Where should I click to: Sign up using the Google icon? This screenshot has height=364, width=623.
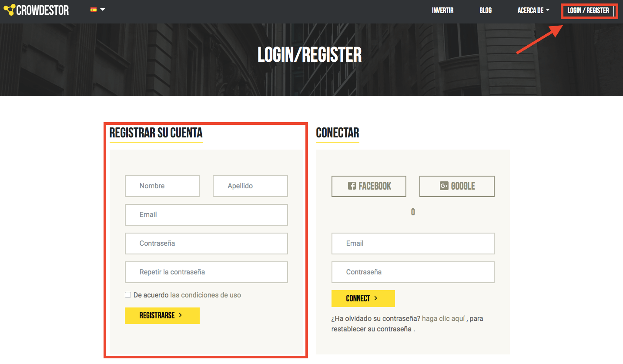pos(456,186)
